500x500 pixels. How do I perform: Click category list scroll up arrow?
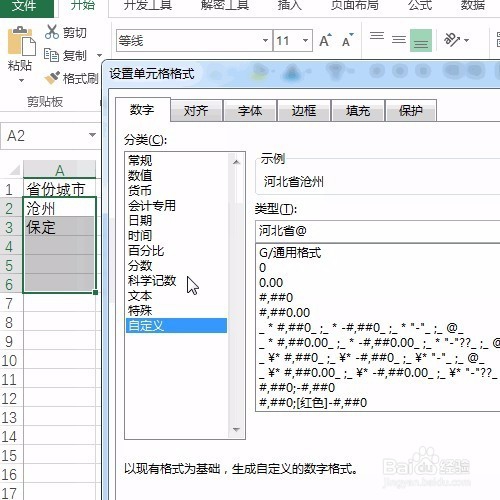[x=236, y=162]
